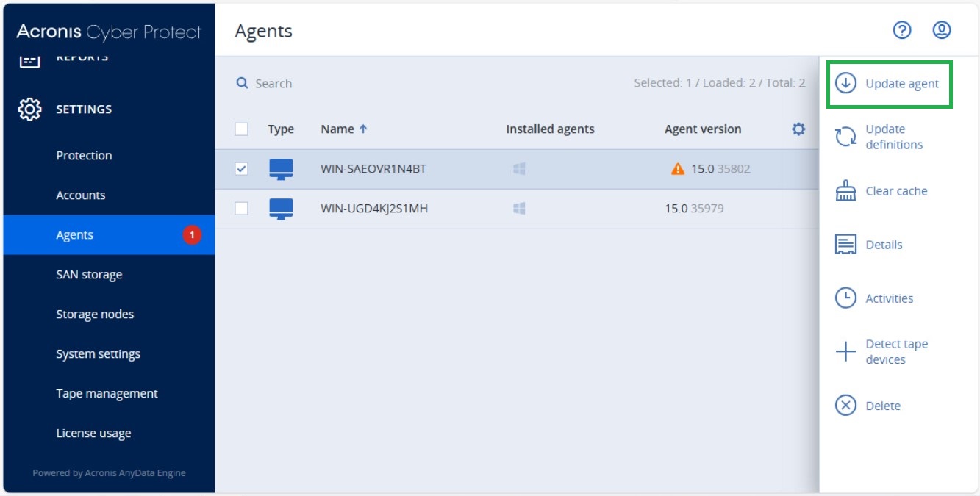The width and height of the screenshot is (980, 496).
Task: Select the Clear cache broom icon
Action: click(x=847, y=190)
